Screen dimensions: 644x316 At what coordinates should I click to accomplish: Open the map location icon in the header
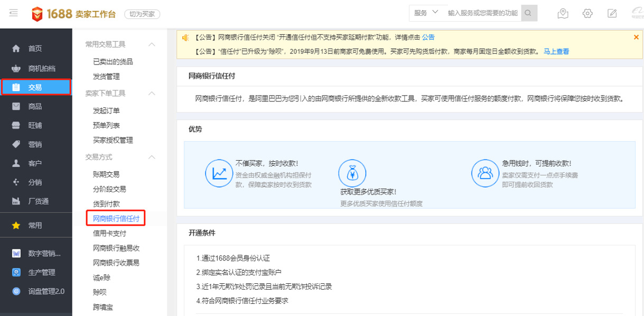click(563, 14)
